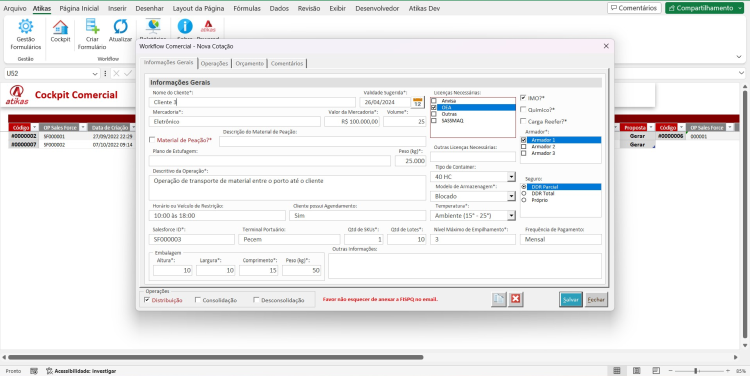Tick the Armador 2 checkbox
The height and width of the screenshot is (376, 750).
[523, 146]
